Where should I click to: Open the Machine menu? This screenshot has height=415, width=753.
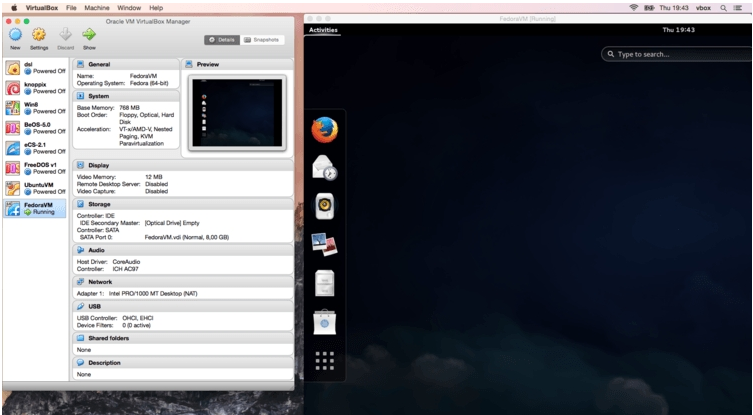tap(97, 8)
